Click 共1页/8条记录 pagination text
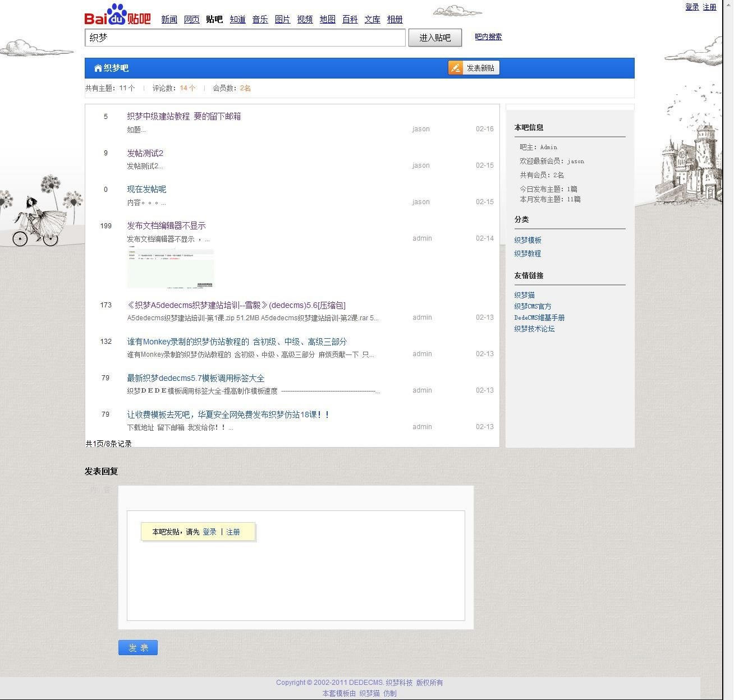Image resolution: width=734 pixels, height=700 pixels. (108, 444)
